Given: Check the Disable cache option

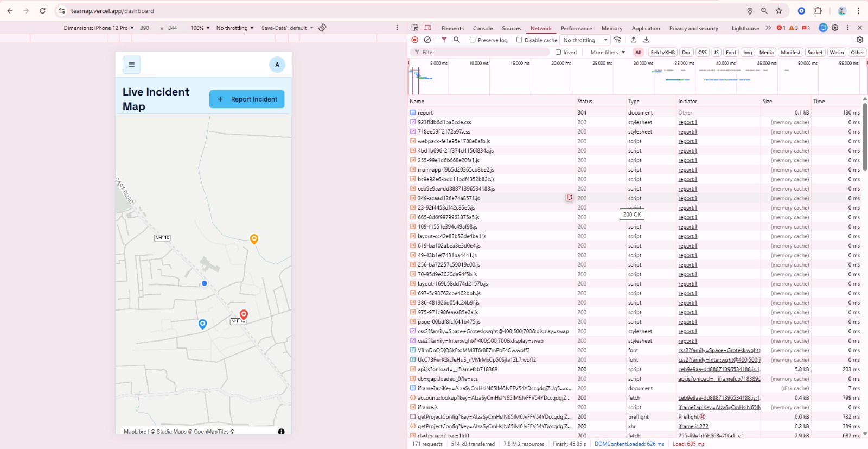Looking at the screenshot, I should coord(519,40).
